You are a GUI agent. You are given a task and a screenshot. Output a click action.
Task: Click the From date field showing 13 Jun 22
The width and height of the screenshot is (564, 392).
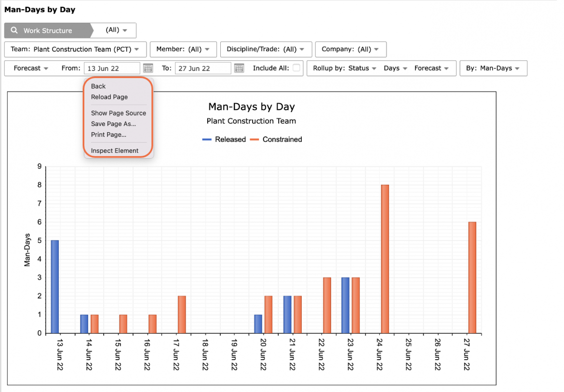112,68
